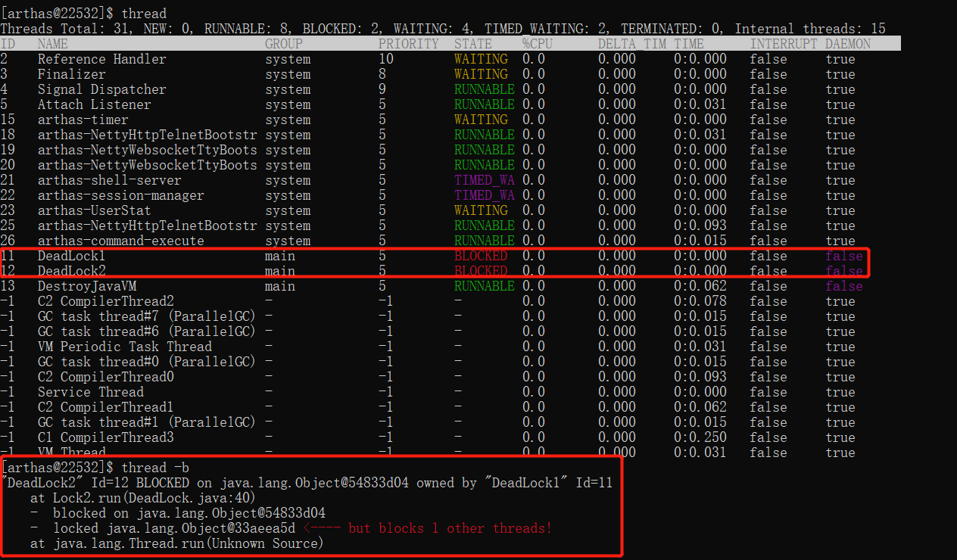Viewport: 957px width, 560px height.
Task: Click the 'but blocks 1 other threads!' warning
Action: 450,528
